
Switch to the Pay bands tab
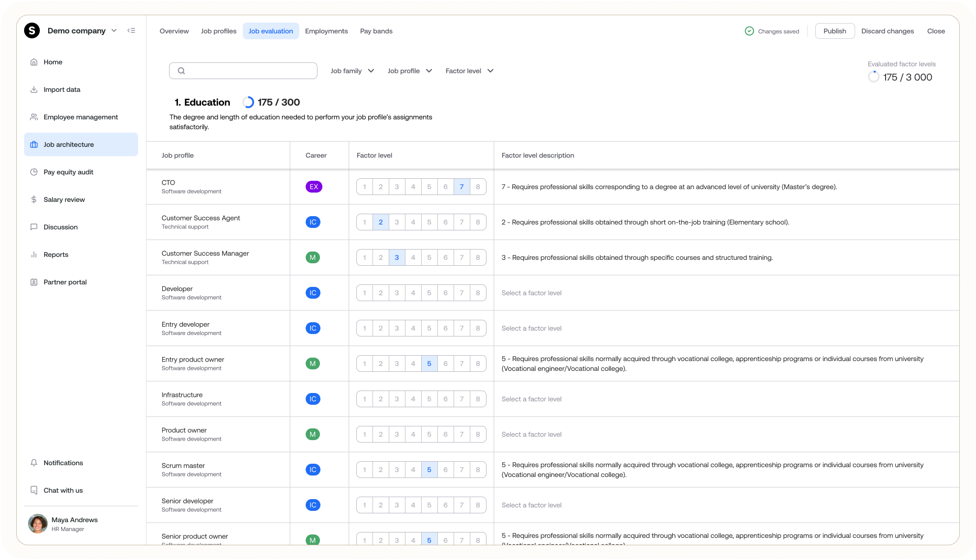tap(376, 31)
